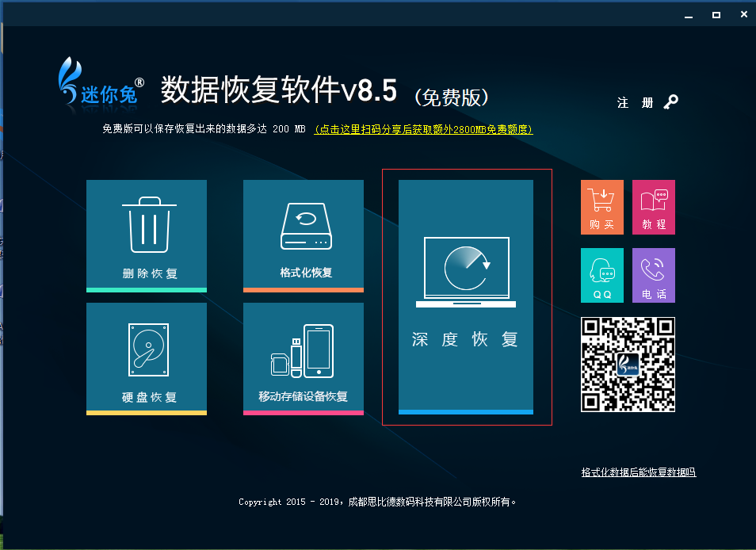Click the orange 购买 purchase button
Viewport: 756px width, 550px height.
coord(601,208)
